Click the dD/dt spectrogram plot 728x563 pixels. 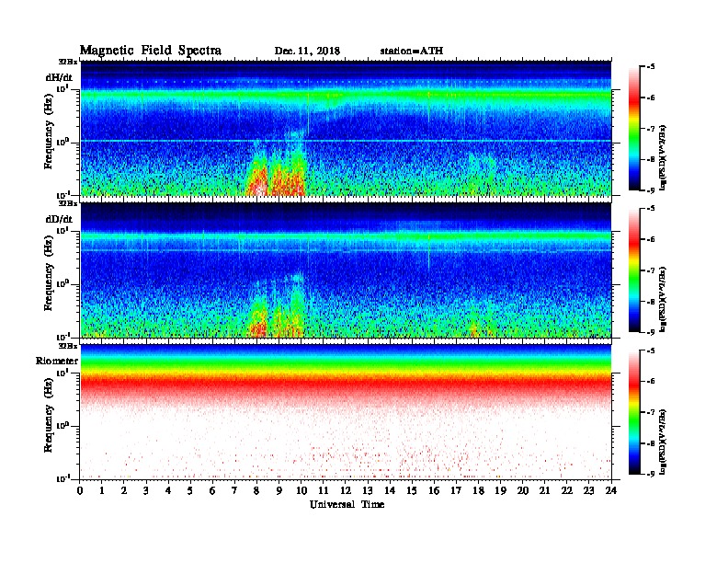coord(346,270)
